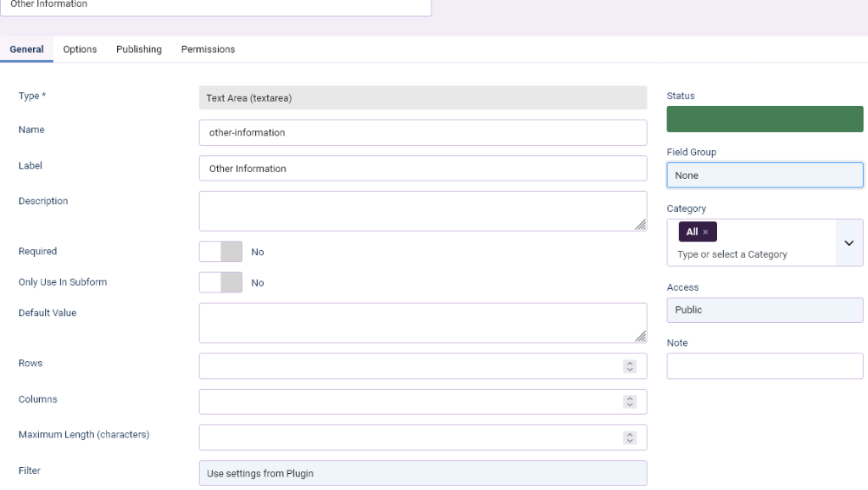Image resolution: width=868 pixels, height=490 pixels.
Task: Open the Publishing tab
Action: coord(139,49)
